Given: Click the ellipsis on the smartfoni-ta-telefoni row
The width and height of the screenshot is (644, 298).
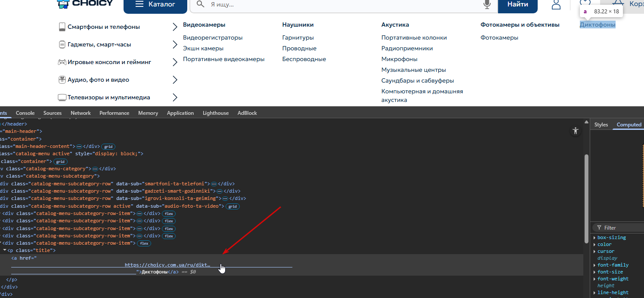Looking at the screenshot, I should pos(214,184).
